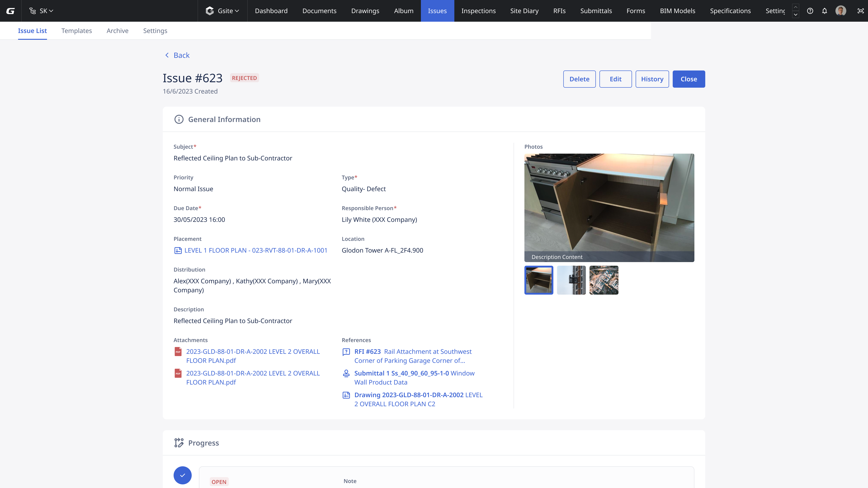Select the building facade photo thumbnail

(x=571, y=280)
